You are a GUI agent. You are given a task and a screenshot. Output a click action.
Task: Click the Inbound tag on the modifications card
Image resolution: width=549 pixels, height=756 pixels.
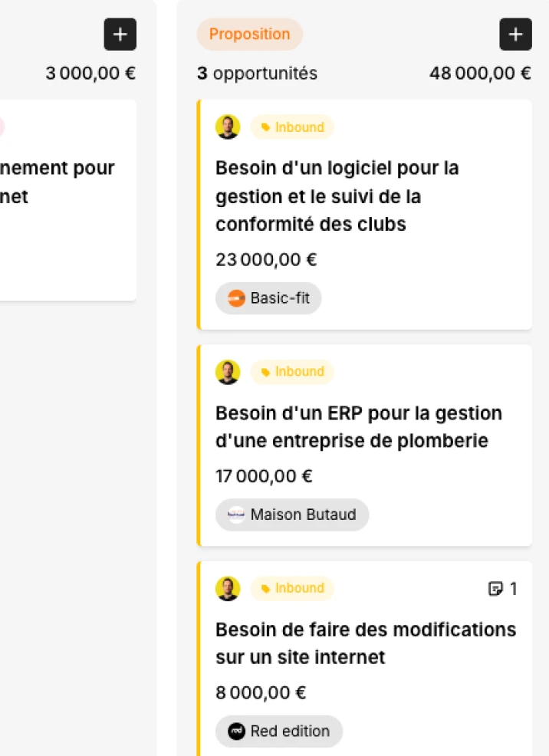click(x=292, y=589)
